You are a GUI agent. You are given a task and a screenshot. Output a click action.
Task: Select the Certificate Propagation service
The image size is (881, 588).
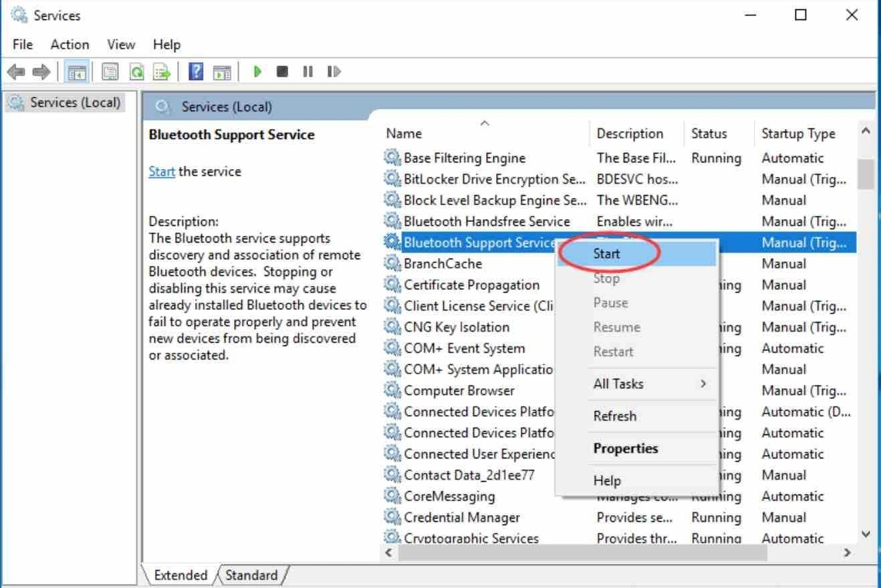471,285
